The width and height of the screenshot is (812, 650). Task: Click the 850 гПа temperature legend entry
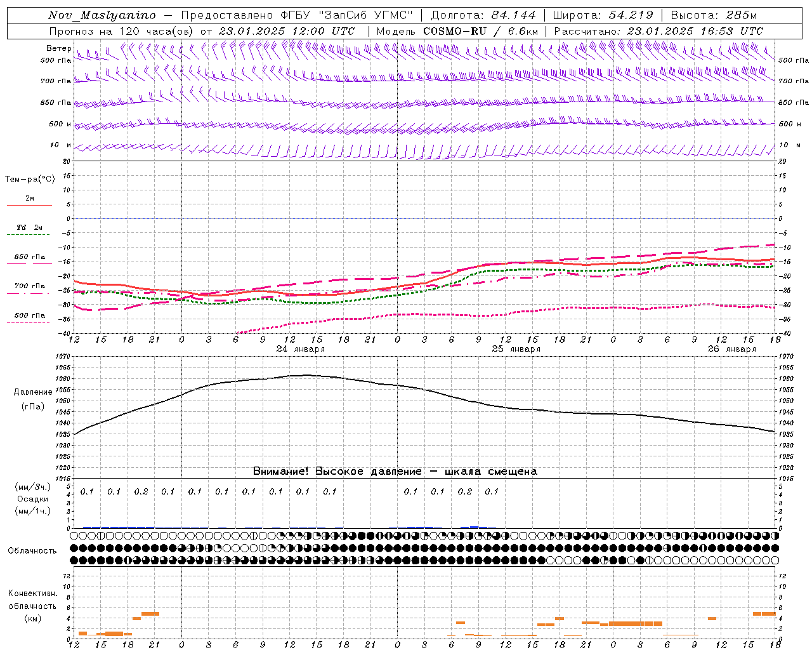click(x=29, y=257)
